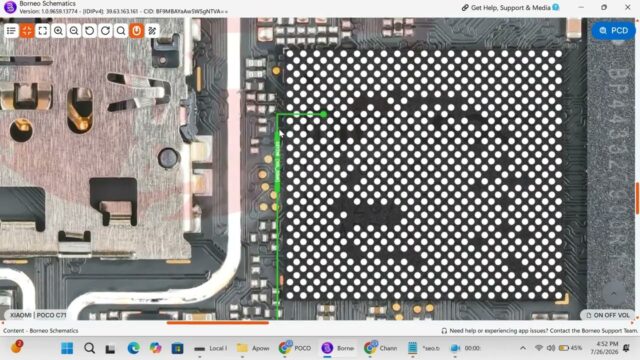The image size is (640, 360).
Task: Launch Microsoft Edge from the taskbar
Action: point(133,348)
